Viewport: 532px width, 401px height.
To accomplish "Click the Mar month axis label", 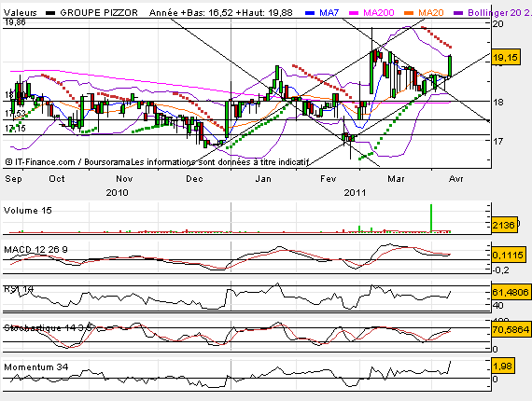I will coord(397,179).
